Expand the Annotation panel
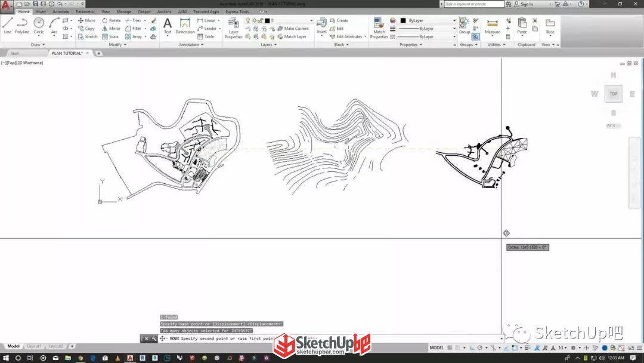The width and height of the screenshot is (644, 363). pos(191,44)
